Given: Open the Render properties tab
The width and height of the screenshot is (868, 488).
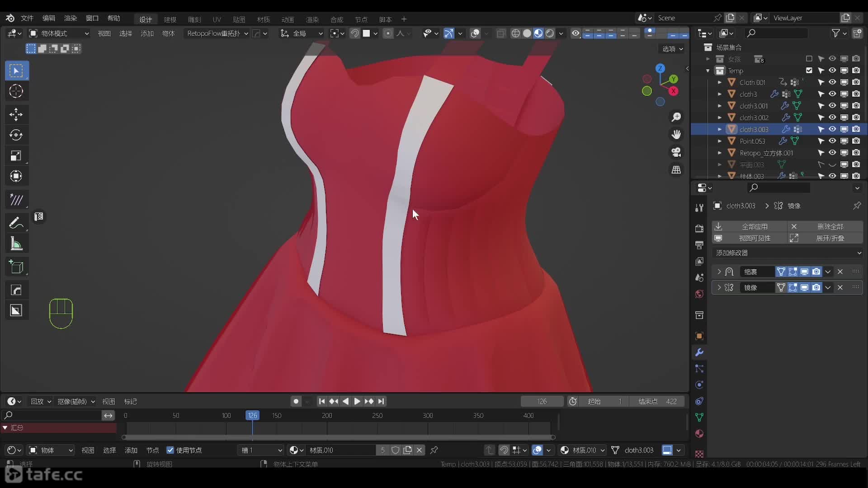Looking at the screenshot, I should pos(699,229).
